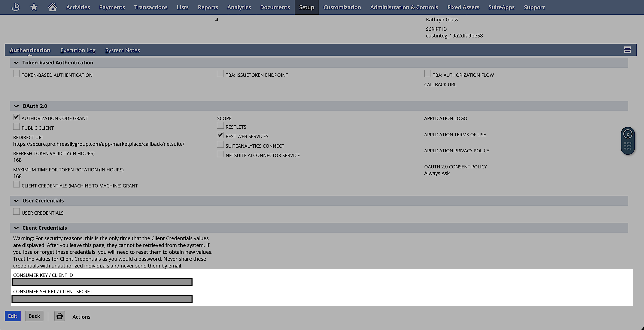Open the Recent Records history icon
Screen dimensions: 644x330
tap(15, 7)
